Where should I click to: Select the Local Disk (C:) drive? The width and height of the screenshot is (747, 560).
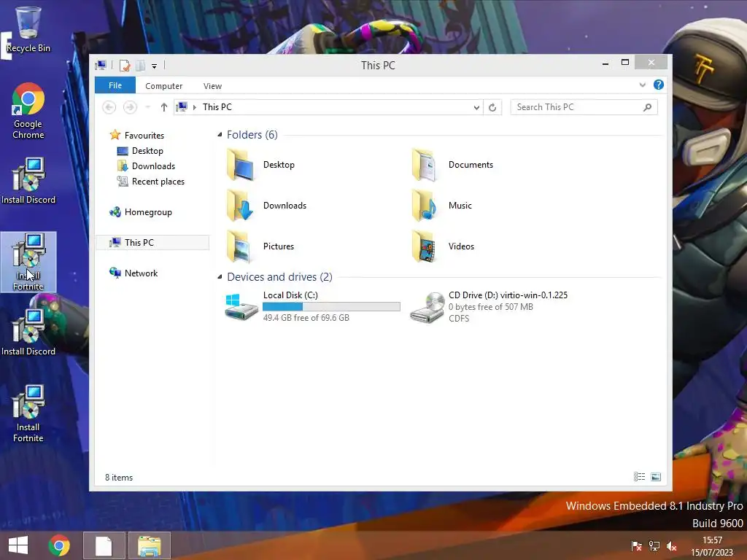[312, 307]
